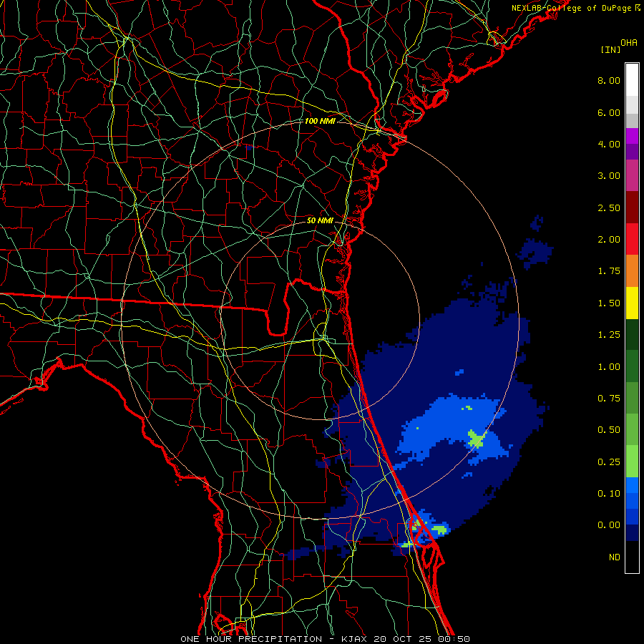Click the purple color band of the legend
Viewport: 644px width, 644px height.
click(632, 144)
